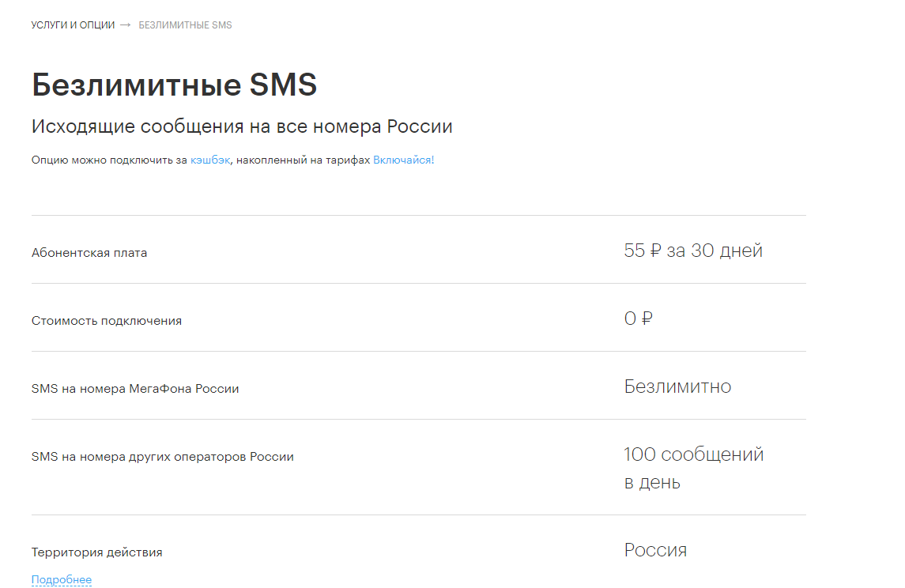Click the Россия territory value
The width and height of the screenshot is (905, 588).
point(656,550)
